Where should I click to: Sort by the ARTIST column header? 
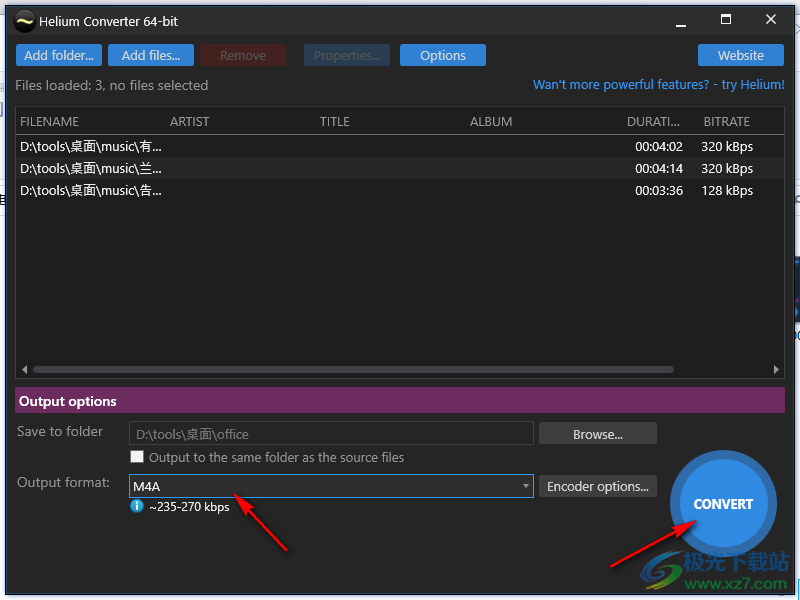point(189,121)
